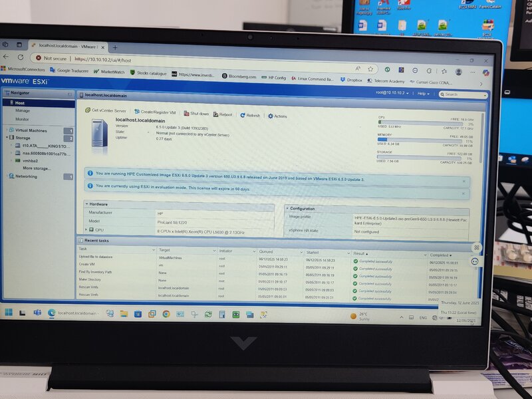This screenshot has height=399, width=532.
Task: Select the t10.ATA KINGSTO storage device
Action: point(46,146)
